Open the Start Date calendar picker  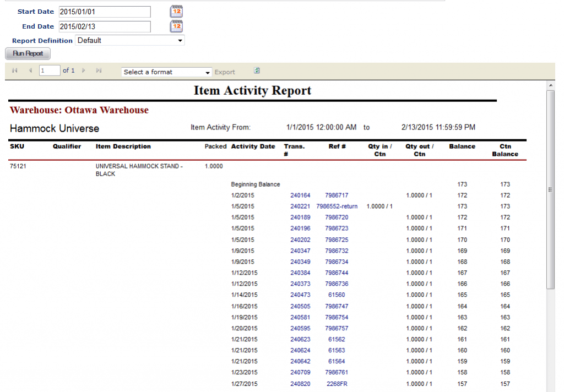click(x=176, y=11)
